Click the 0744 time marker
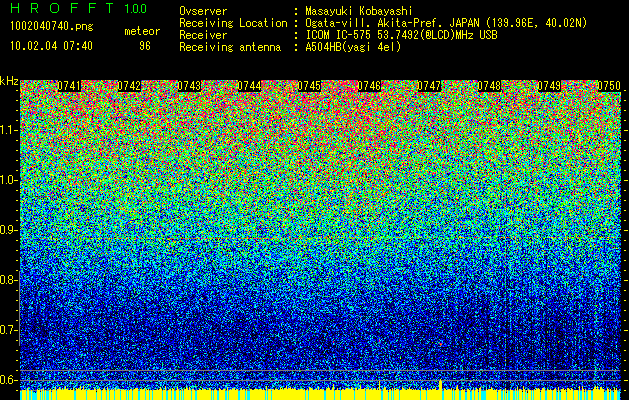The width and height of the screenshot is (629, 400). (x=249, y=86)
